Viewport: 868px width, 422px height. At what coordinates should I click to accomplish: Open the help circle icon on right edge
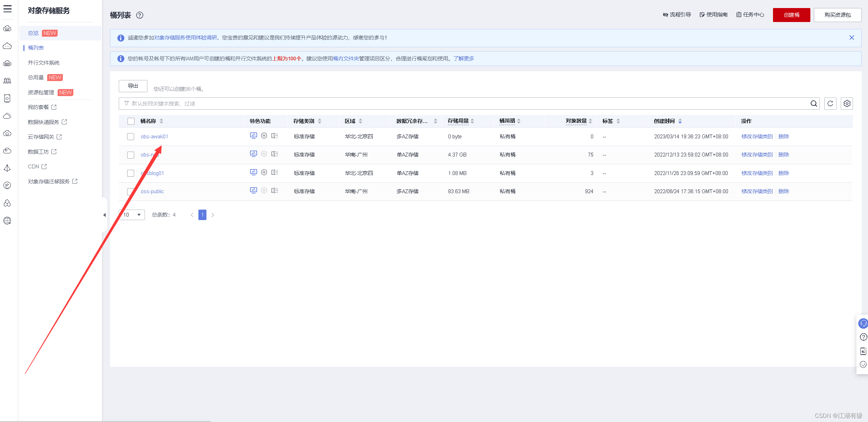863,337
